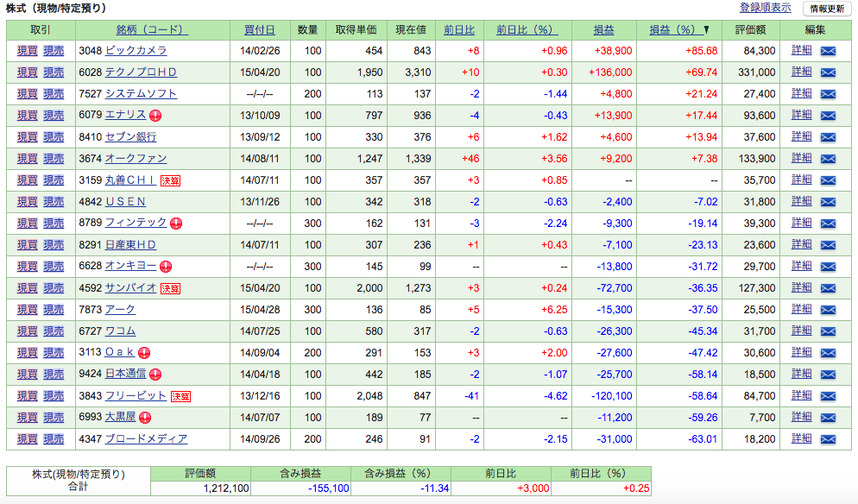
Task: Click 現売 for 大黒屋
Action: coord(54,418)
